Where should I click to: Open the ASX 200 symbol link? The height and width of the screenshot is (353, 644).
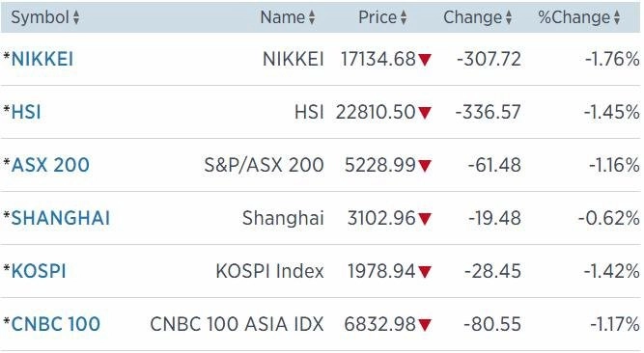(x=50, y=165)
